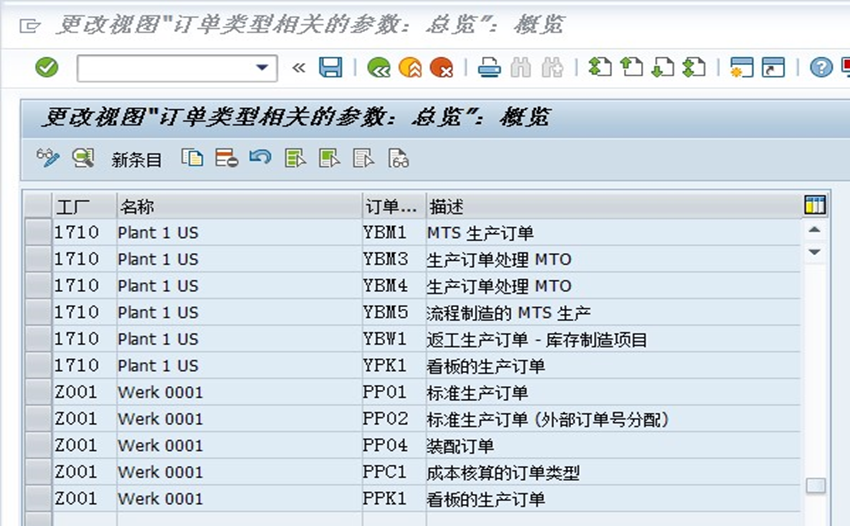Screen dimensions: 850x526
Task: Open the command field dropdown arrow
Action: tap(262, 68)
